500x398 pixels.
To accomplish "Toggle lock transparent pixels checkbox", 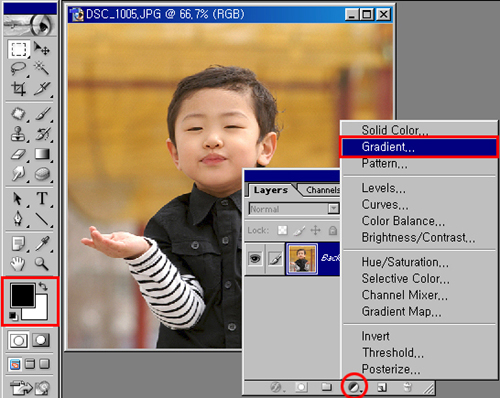I will (x=282, y=230).
